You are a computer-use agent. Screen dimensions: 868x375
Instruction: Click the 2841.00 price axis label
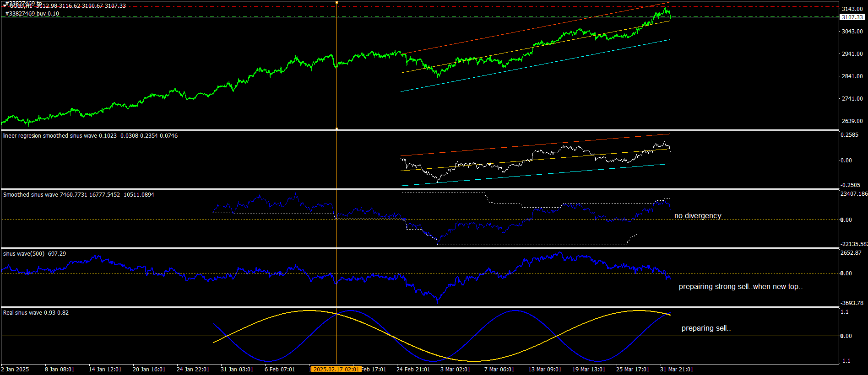point(852,76)
